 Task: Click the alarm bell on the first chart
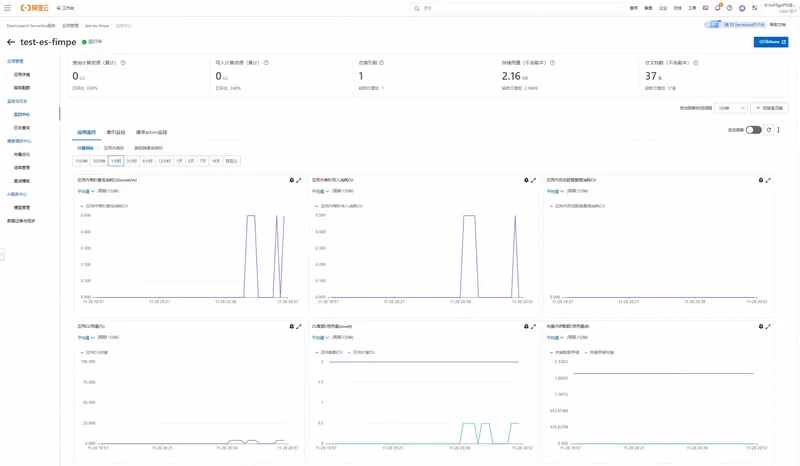tap(292, 181)
